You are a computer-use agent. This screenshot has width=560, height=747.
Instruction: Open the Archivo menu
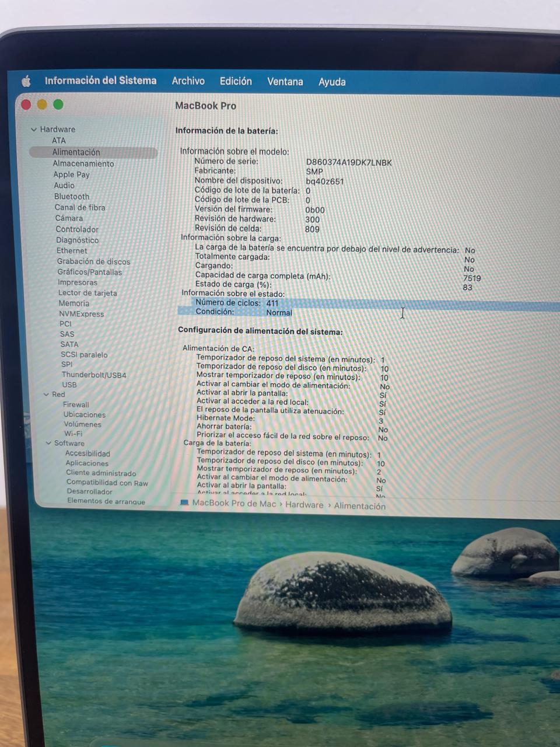click(x=188, y=81)
